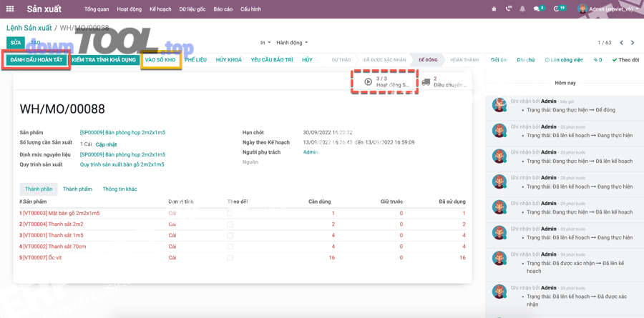The image size is (644, 318).
Task: Click the VÀO SỔ KHO button
Action: click(x=160, y=60)
